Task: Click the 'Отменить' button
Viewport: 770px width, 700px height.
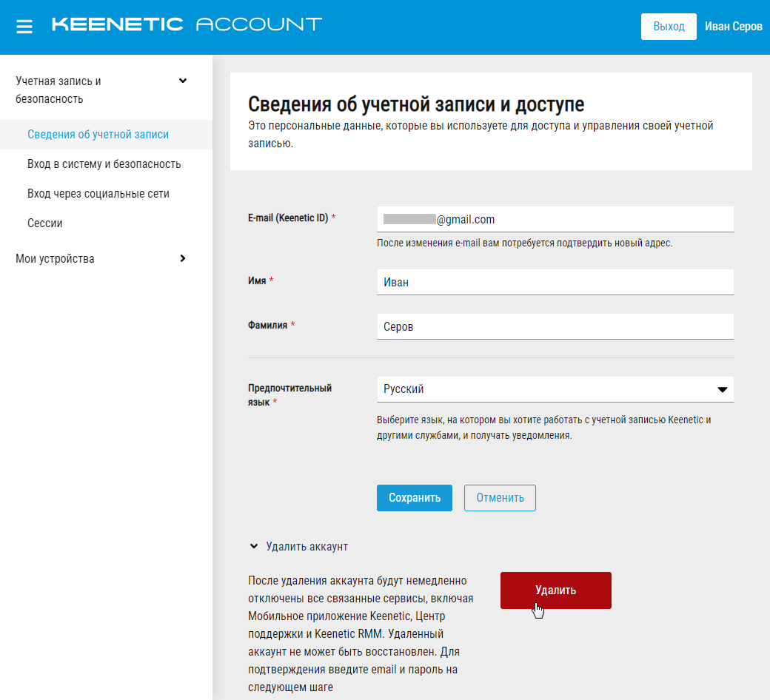Action: point(500,498)
